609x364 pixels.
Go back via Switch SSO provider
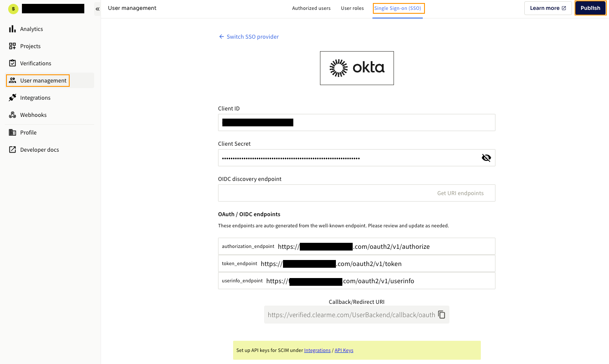249,37
